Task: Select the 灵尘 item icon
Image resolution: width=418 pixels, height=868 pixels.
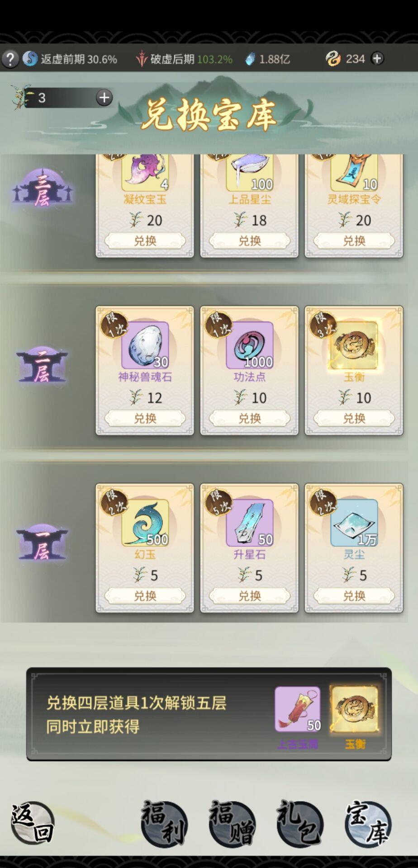Action: coord(354,523)
